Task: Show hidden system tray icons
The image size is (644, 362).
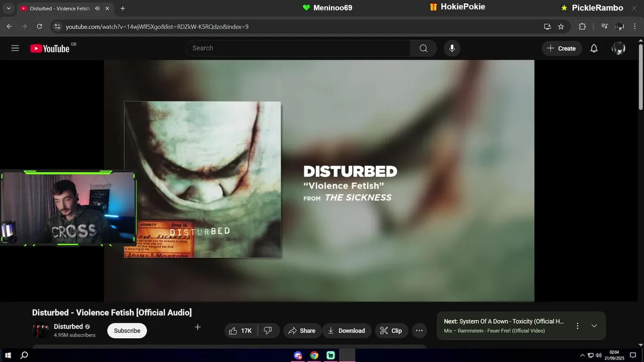Action: (x=582, y=355)
